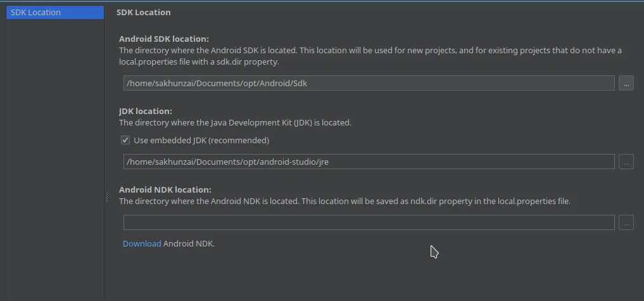Click the "JDK location:" bold label
This screenshot has height=301, width=644.
point(145,111)
